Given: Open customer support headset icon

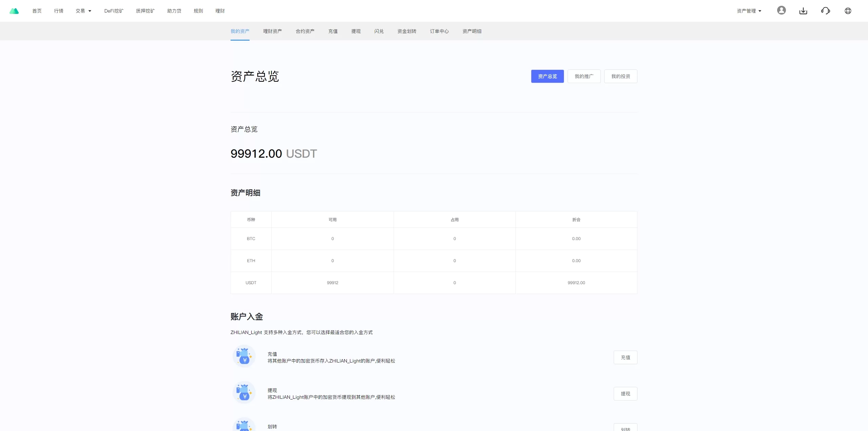Looking at the screenshot, I should (825, 11).
